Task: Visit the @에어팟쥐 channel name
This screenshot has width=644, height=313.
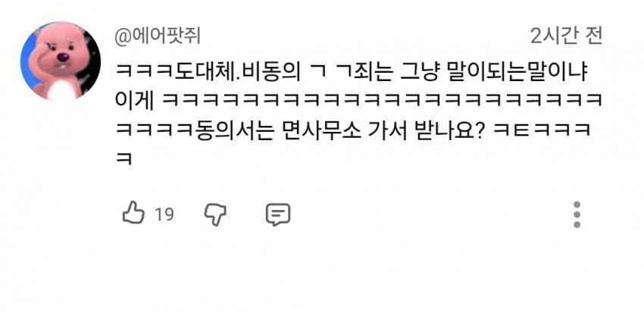Action: click(157, 37)
